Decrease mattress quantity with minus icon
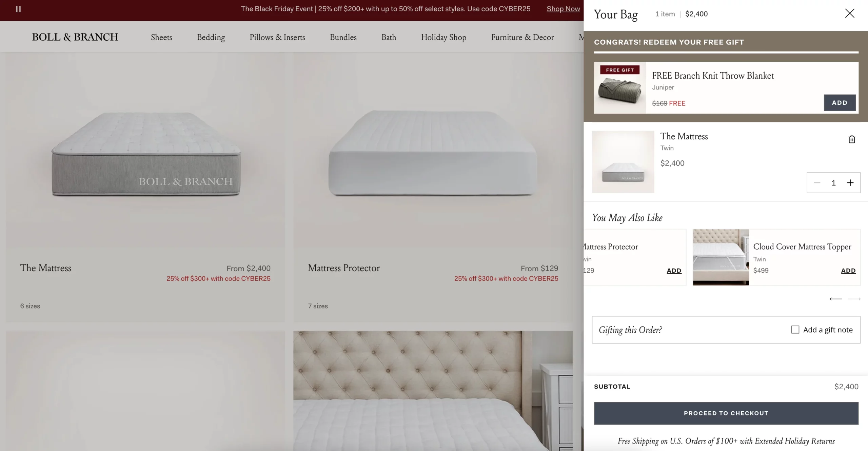The width and height of the screenshot is (868, 451). (817, 183)
